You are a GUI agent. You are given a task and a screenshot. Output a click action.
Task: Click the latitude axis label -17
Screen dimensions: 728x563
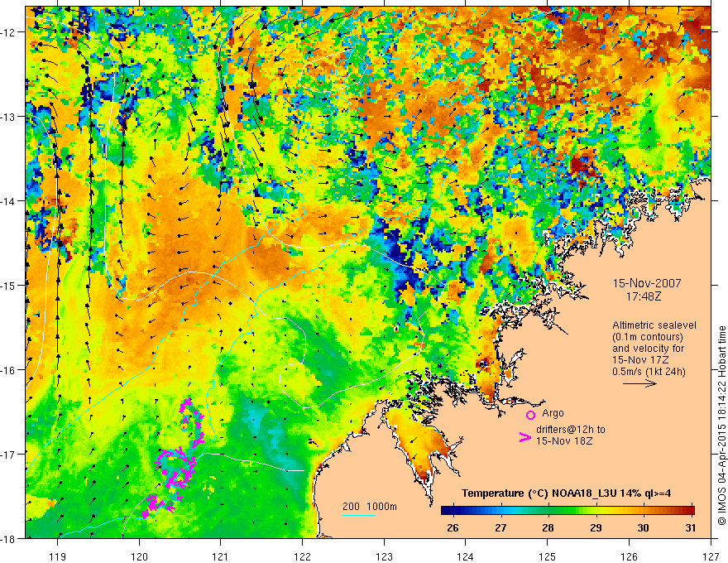click(9, 454)
